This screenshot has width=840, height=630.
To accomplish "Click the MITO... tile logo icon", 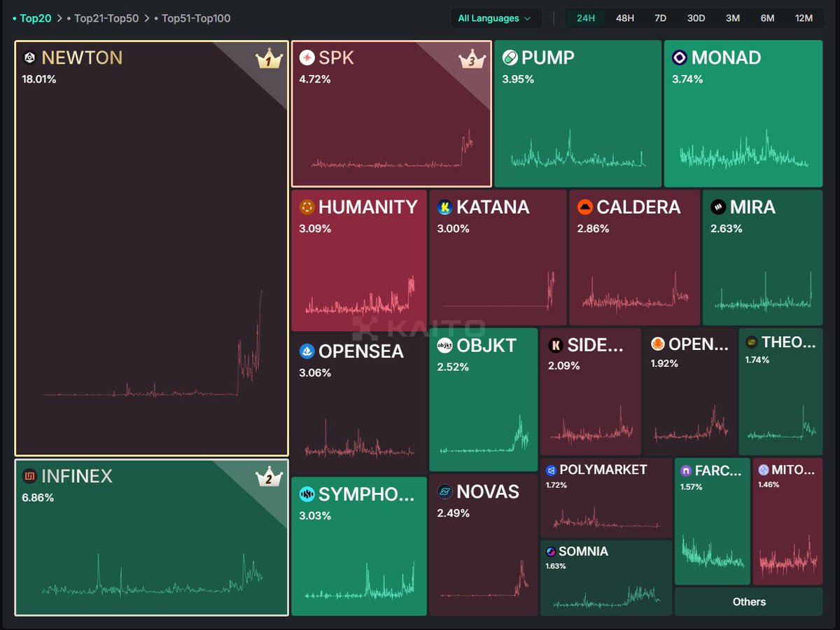I will tap(764, 470).
